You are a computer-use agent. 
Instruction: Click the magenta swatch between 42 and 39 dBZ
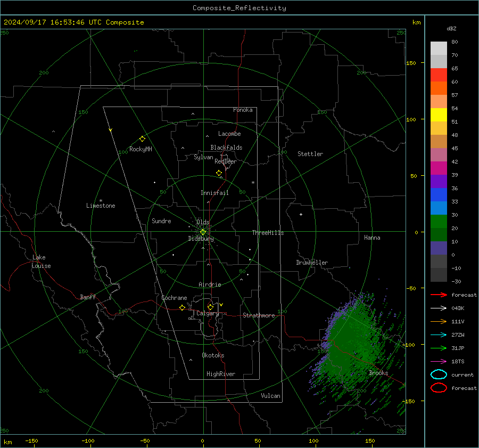(x=439, y=168)
